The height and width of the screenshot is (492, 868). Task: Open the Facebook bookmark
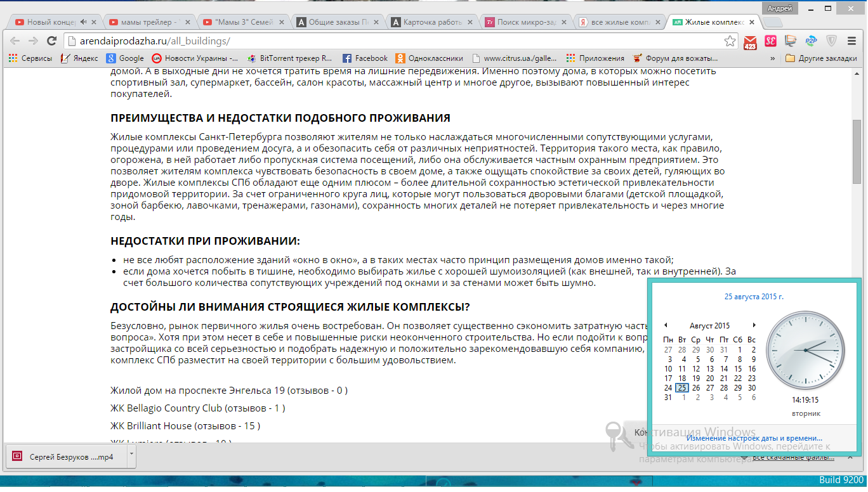(365, 58)
